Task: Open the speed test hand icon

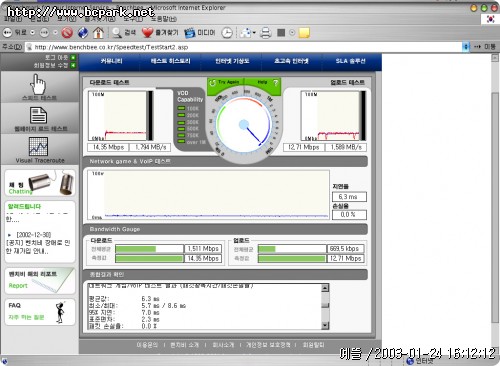Action: 39,84
